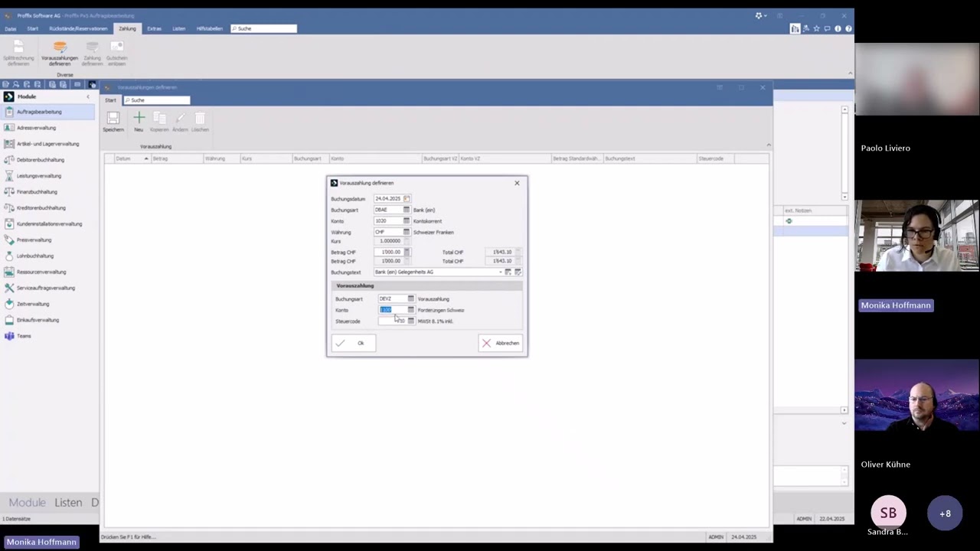
Task: Click the Abbrechen button
Action: pos(501,343)
